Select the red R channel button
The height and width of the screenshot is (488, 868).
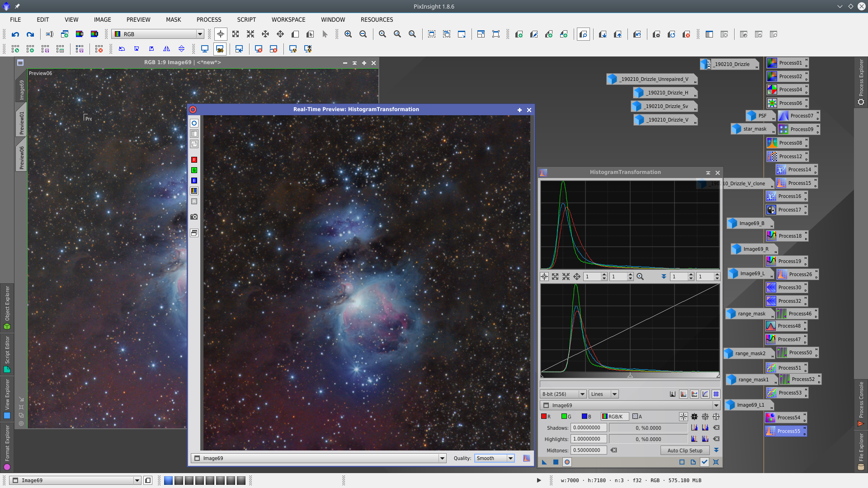(x=546, y=417)
